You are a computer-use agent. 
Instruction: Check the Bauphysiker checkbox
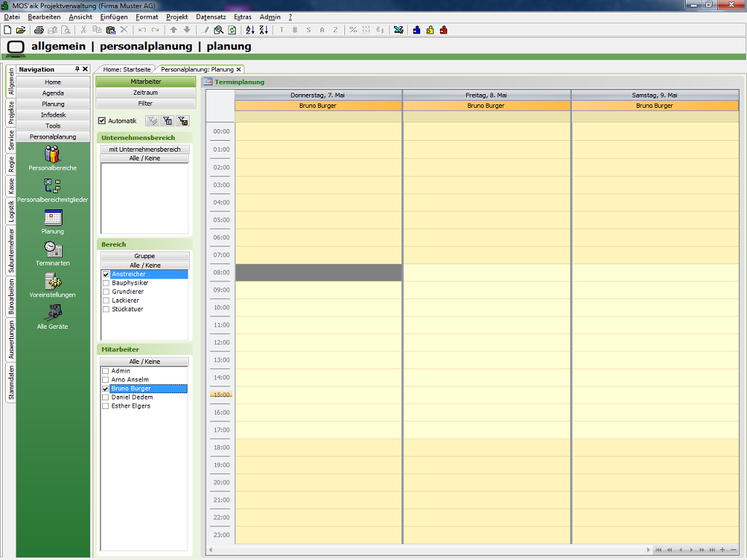[107, 283]
